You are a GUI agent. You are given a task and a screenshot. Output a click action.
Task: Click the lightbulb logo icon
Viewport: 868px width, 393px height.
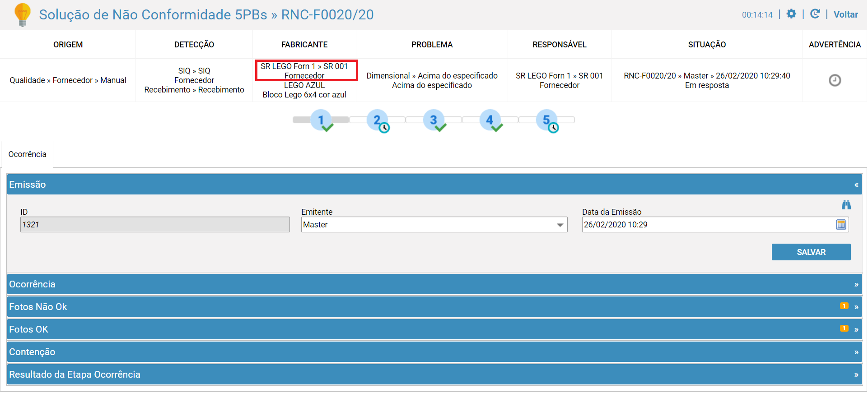22,14
